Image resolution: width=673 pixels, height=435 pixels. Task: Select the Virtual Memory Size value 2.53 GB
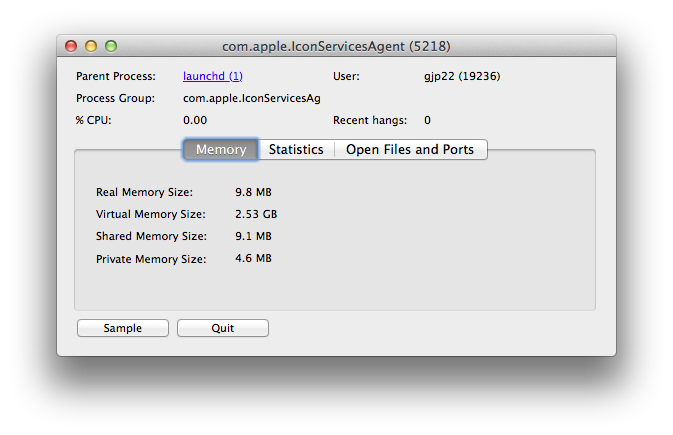tap(256, 214)
